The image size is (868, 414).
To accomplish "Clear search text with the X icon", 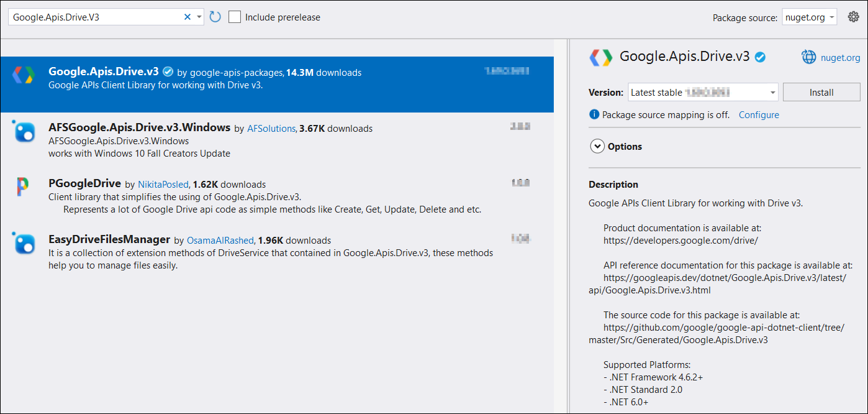I will [188, 17].
